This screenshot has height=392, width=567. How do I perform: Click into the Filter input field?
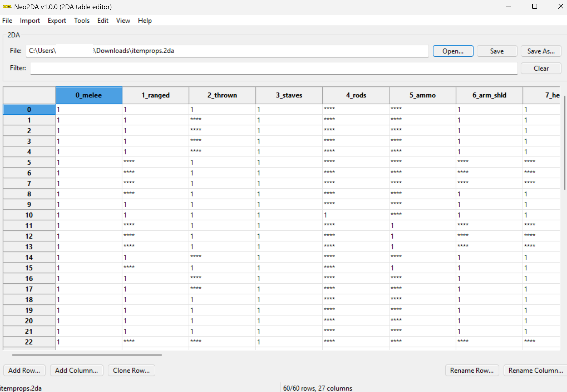click(274, 68)
